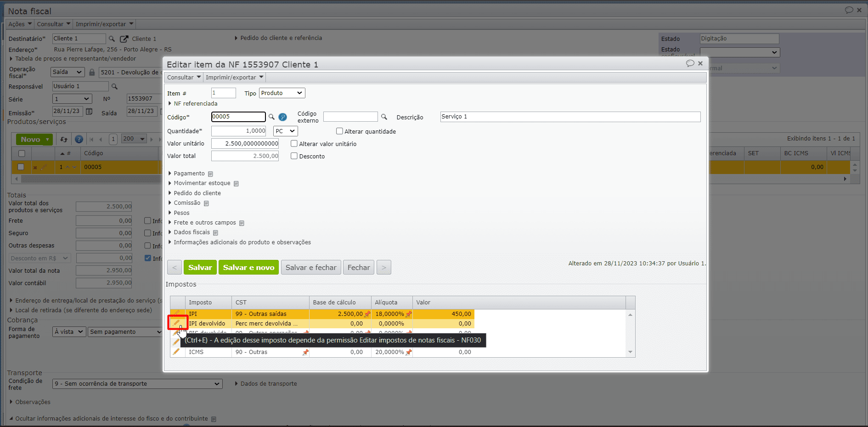
Task: Open the Condição de frete dropdown
Action: tap(137, 384)
